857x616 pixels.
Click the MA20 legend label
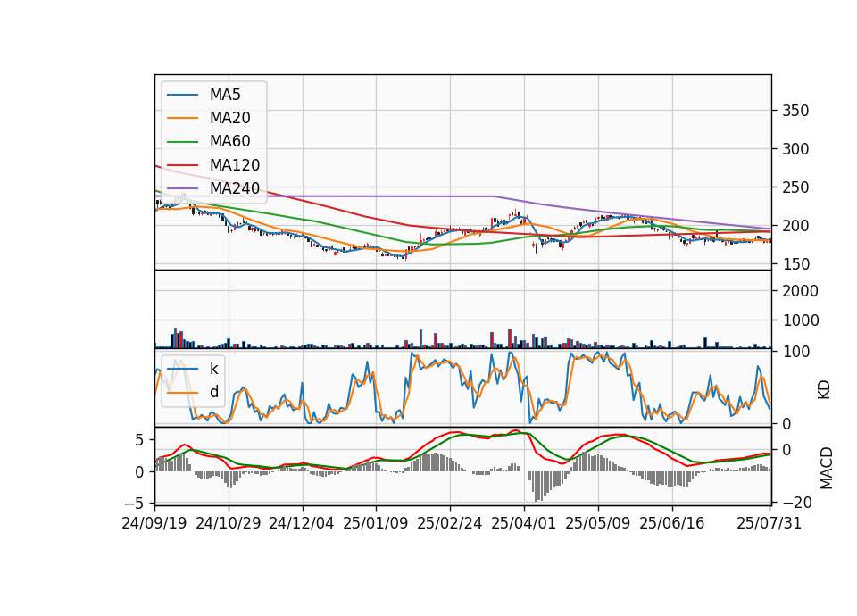(x=229, y=118)
